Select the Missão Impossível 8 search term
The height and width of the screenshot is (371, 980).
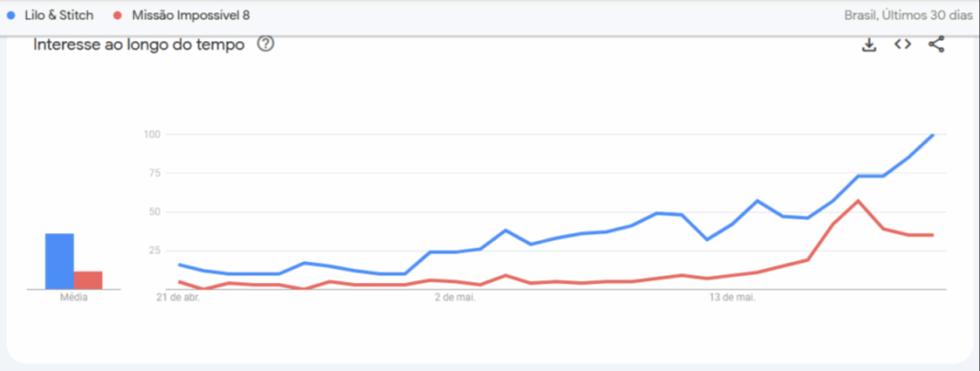pos(190,15)
